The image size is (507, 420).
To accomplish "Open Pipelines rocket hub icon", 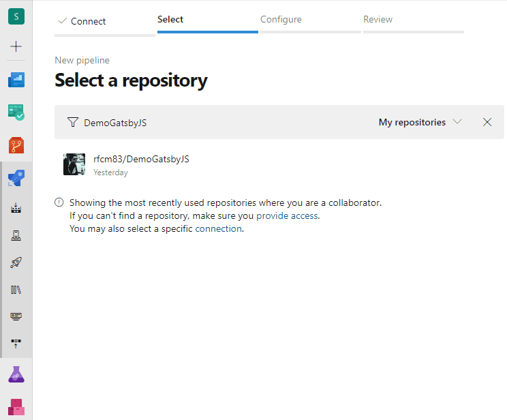I will click(x=16, y=178).
